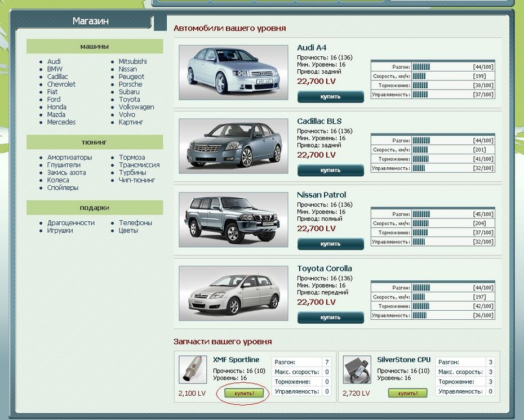
Task: Open Глушители tuning section
Action: point(64,165)
